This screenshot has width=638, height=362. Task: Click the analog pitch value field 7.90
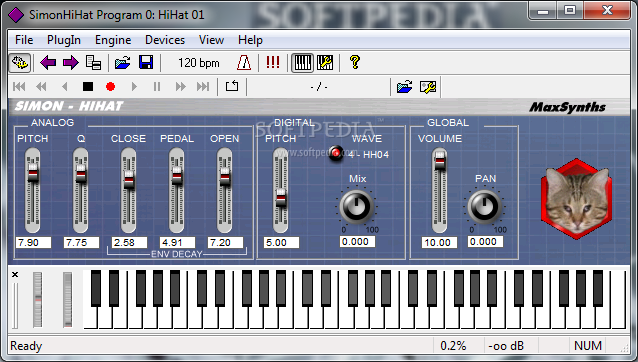pyautogui.click(x=33, y=242)
